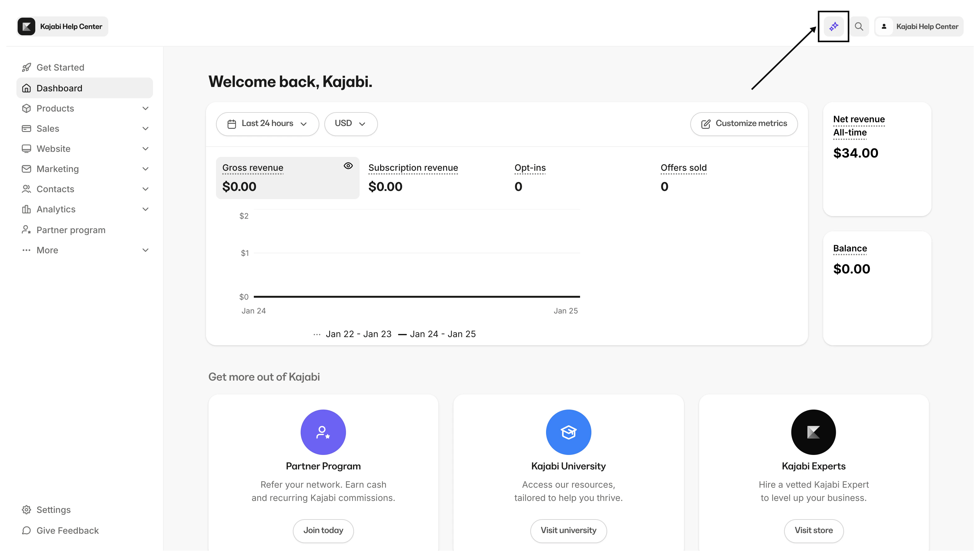The height and width of the screenshot is (557, 980).
Task: Click the Kajabi logo icon top left
Action: 26,26
